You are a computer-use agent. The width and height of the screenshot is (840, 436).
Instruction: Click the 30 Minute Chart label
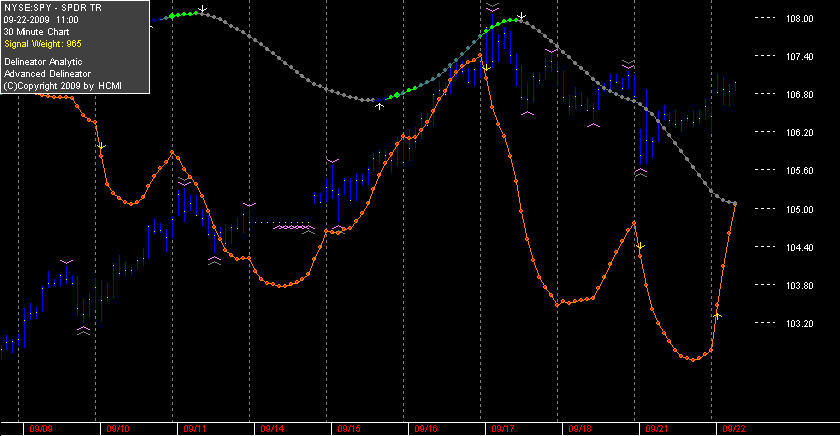pos(36,32)
